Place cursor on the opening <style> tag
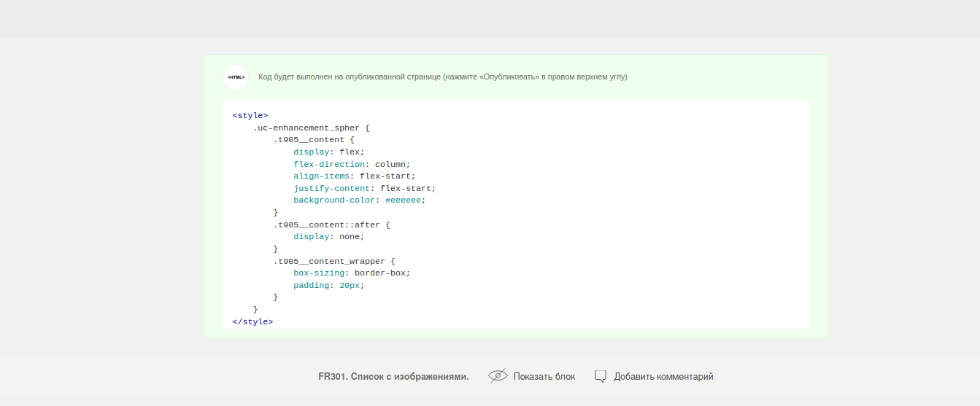980x406 pixels. pos(250,115)
